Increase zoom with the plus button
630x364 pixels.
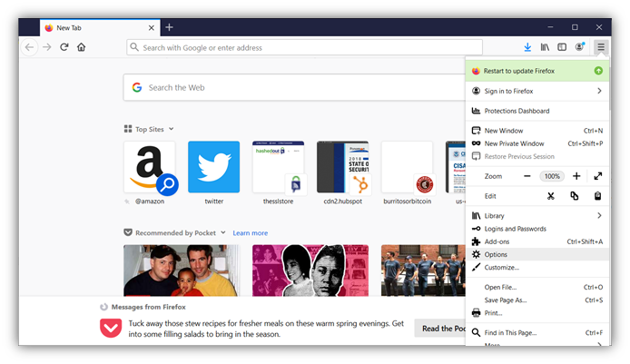[576, 176]
